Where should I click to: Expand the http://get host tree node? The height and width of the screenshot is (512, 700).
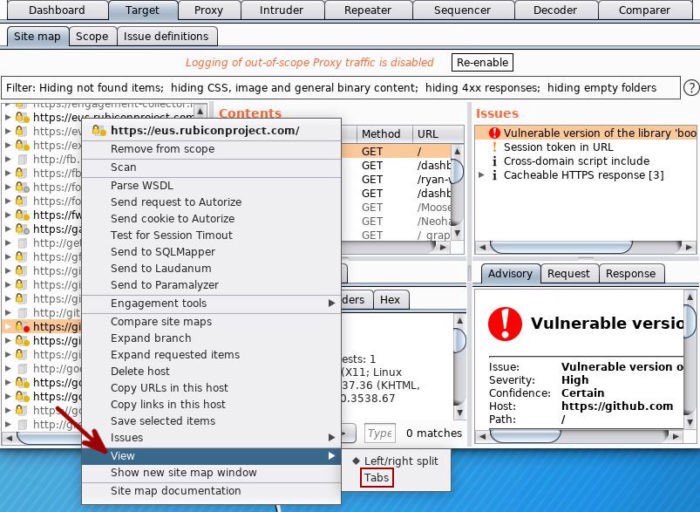pos(8,243)
